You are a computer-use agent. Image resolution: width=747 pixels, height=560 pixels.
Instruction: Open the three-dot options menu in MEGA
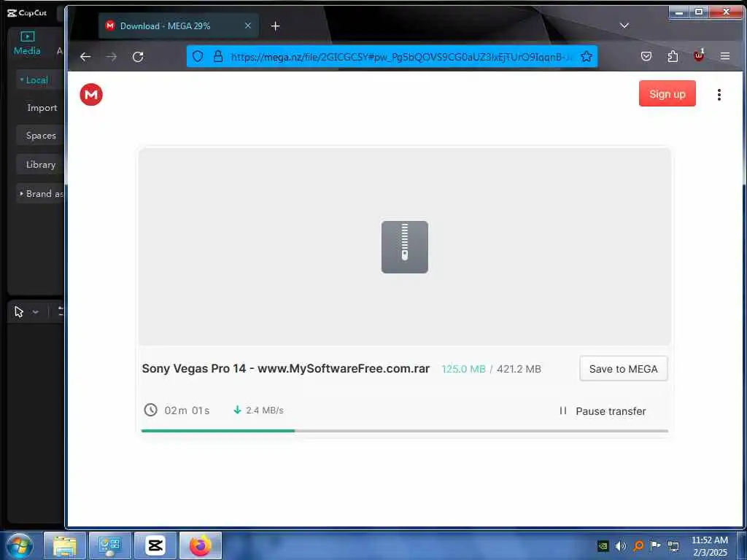point(719,95)
